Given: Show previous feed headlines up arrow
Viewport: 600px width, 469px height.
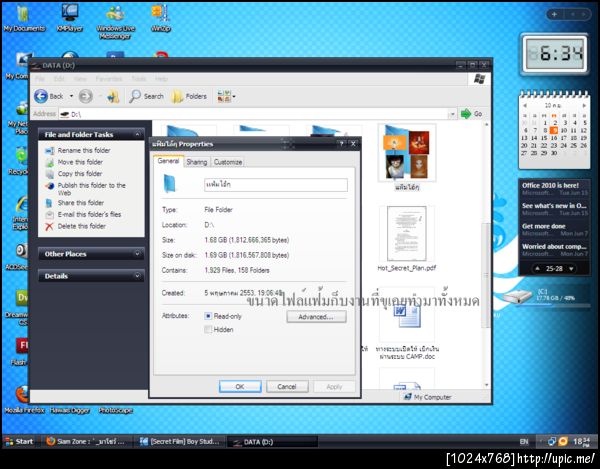Looking at the screenshot, I should pos(537,269).
